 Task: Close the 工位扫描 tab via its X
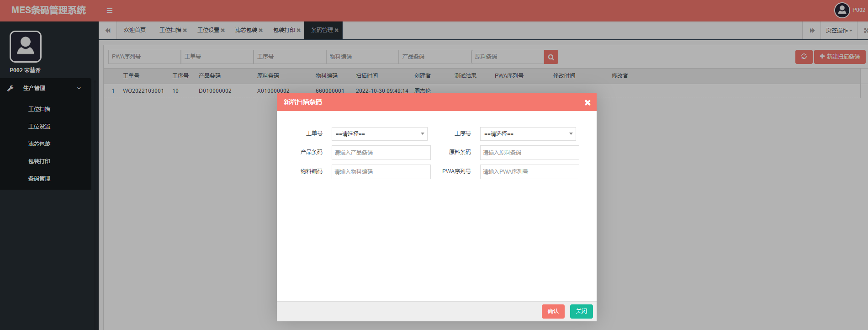coord(185,31)
